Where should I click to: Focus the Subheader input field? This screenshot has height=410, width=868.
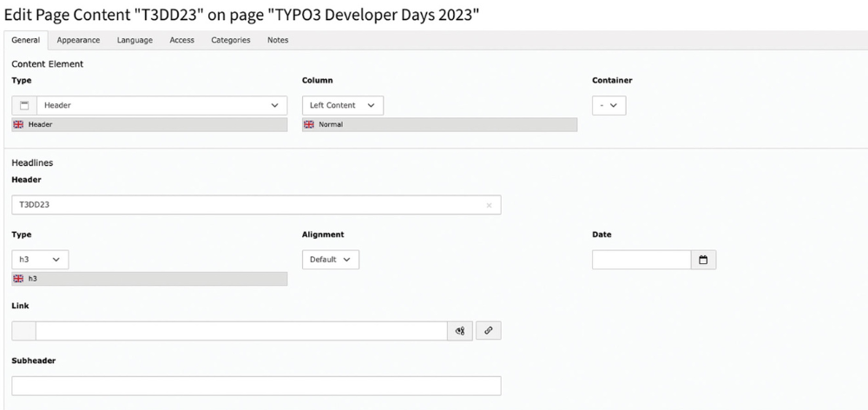click(x=256, y=386)
